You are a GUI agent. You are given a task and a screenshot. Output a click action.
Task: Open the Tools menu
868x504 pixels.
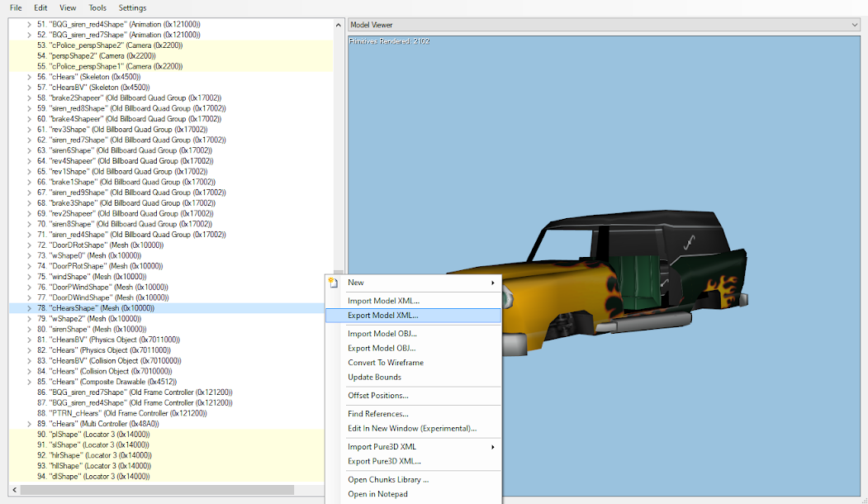pos(97,7)
